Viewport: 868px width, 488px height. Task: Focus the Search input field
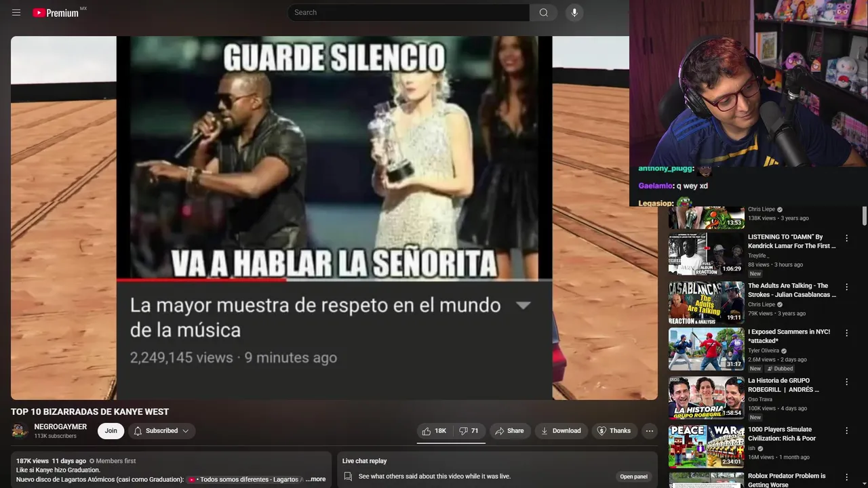tap(409, 12)
